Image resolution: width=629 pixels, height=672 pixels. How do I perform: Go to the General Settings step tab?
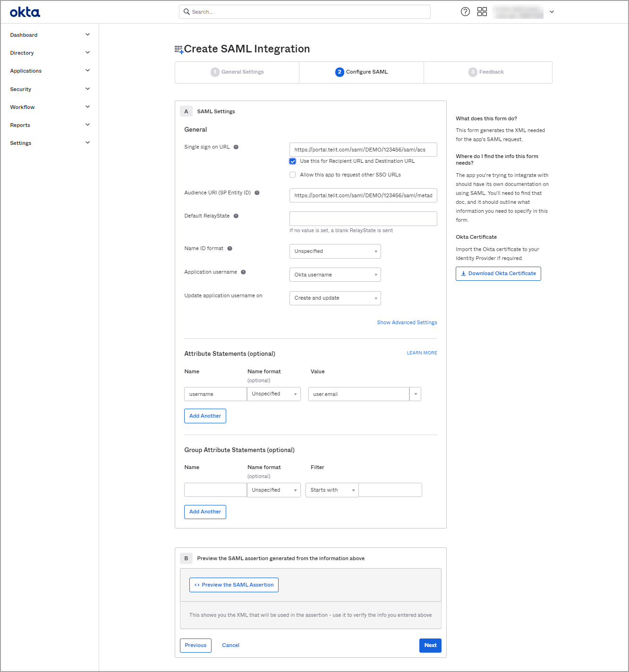pyautogui.click(x=237, y=72)
